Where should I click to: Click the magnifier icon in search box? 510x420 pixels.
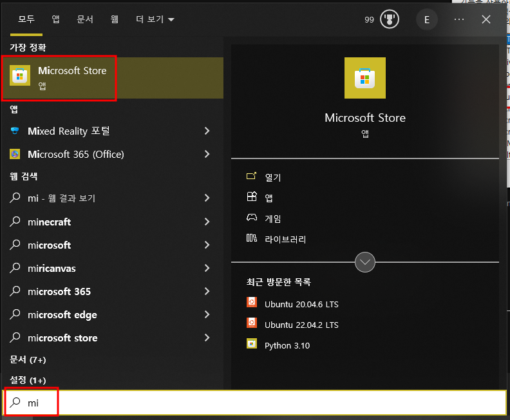pos(15,403)
